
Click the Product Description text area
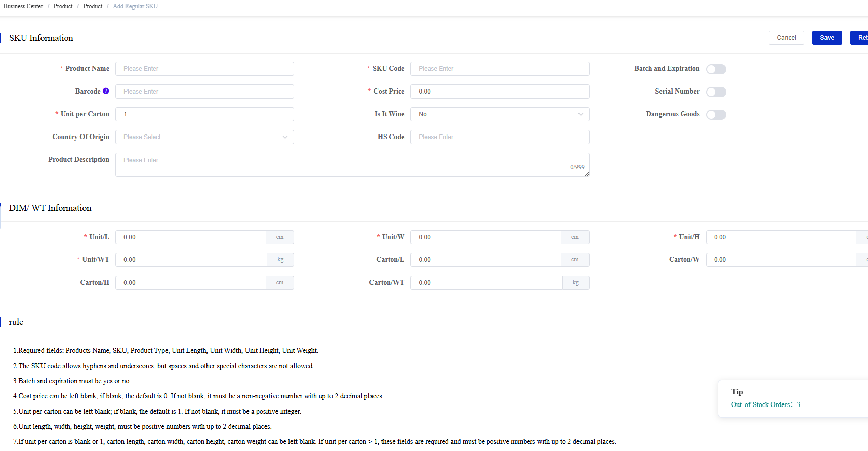352,165
